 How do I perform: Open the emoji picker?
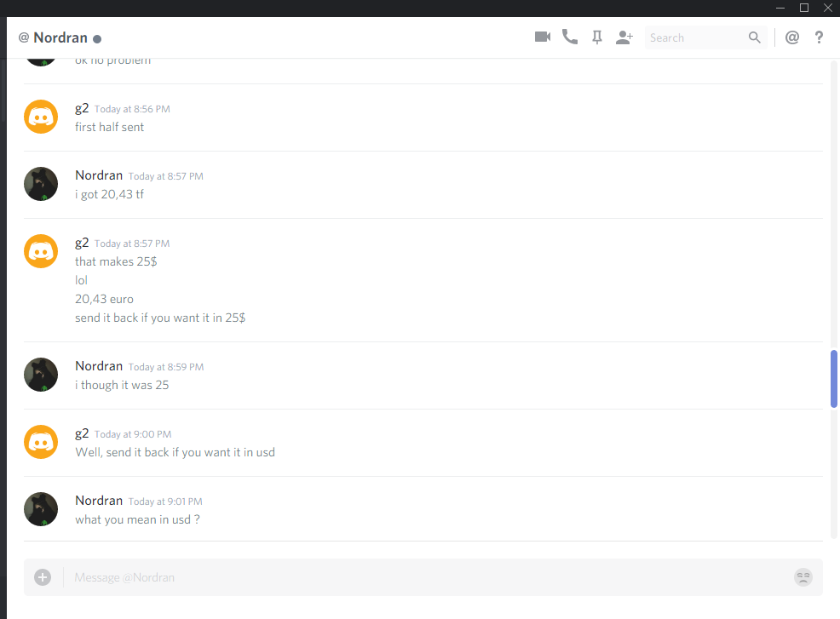coord(803,577)
